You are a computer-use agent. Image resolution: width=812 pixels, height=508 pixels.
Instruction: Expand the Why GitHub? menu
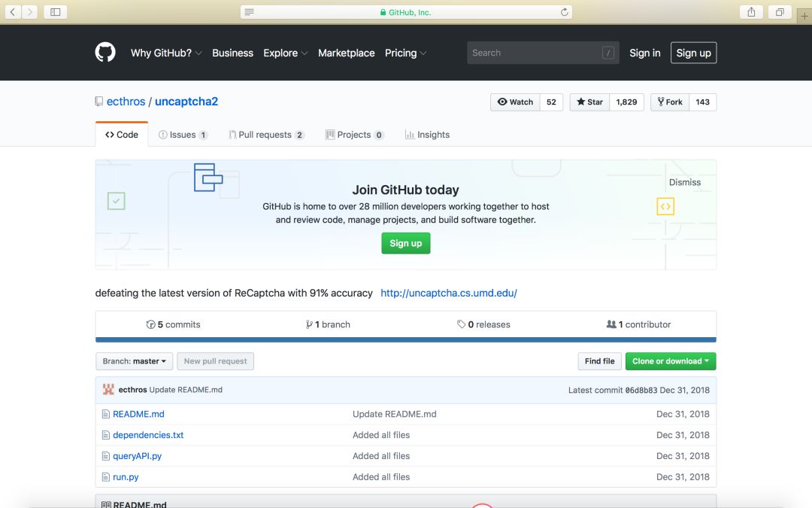pos(166,53)
